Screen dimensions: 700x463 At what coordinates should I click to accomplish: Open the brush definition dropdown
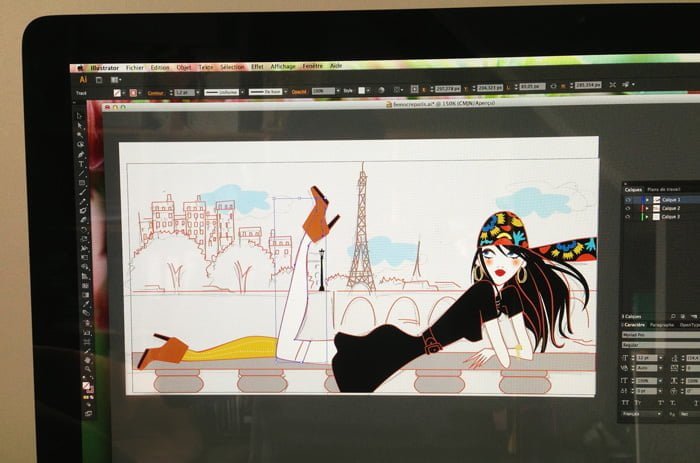point(286,92)
